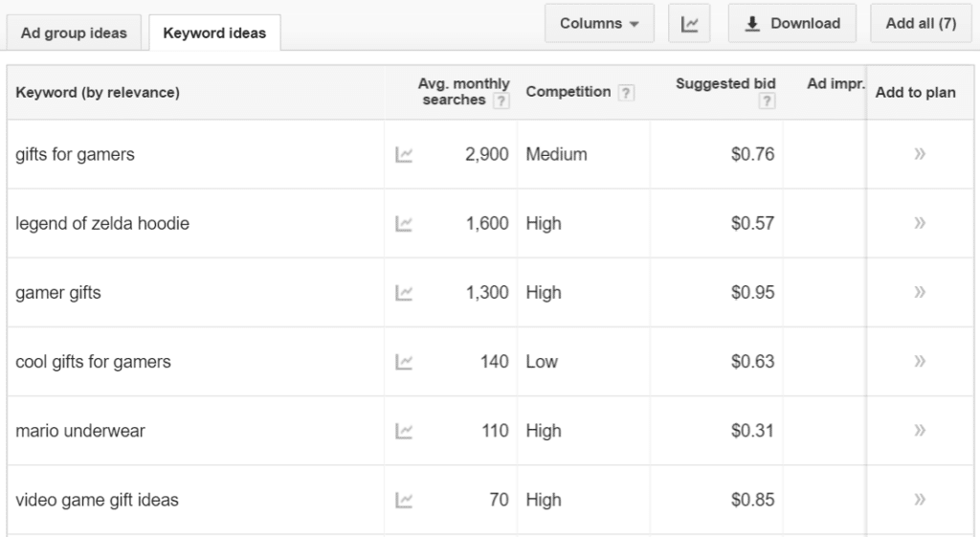
Task: Select the keyword 'gamer gifts'
Action: coord(58,293)
